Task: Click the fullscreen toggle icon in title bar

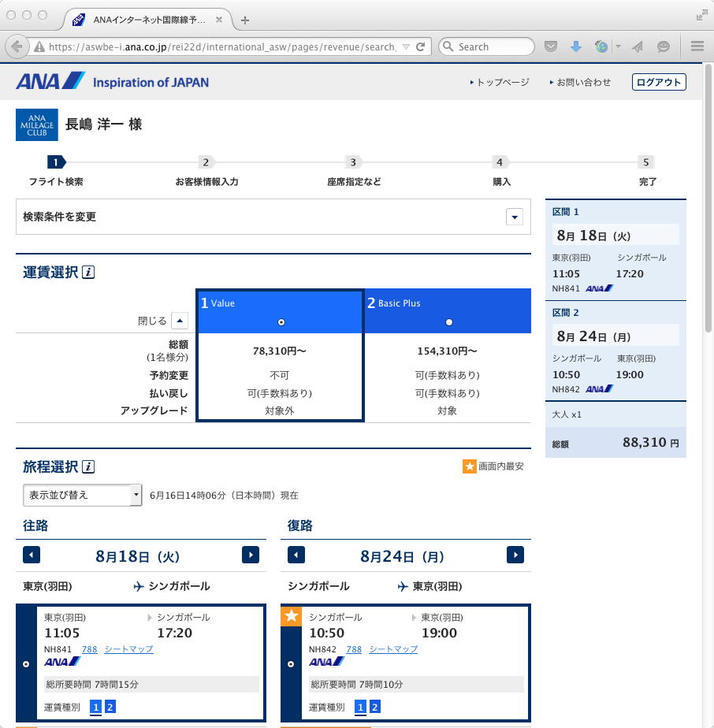Action: coord(701,16)
